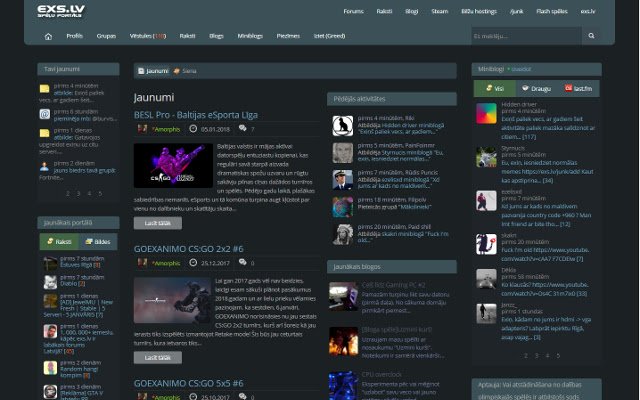The width and height of the screenshot is (640, 400).
Task: Select the last.fm miniblog tab
Action: [578, 89]
